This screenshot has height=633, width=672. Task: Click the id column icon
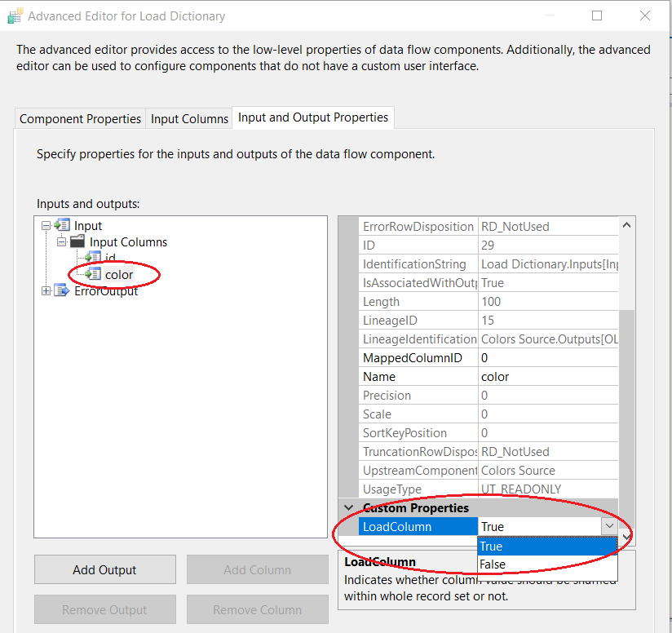[x=93, y=258]
